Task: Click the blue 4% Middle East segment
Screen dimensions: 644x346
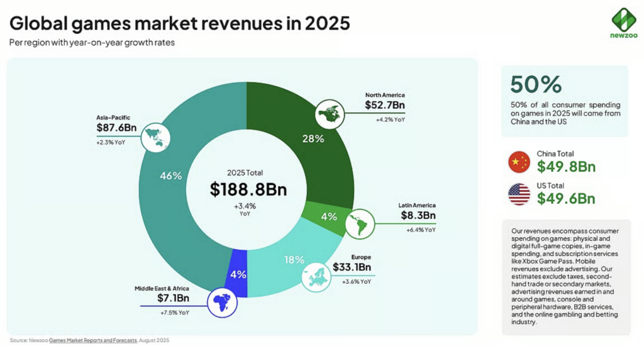Action: (x=237, y=275)
